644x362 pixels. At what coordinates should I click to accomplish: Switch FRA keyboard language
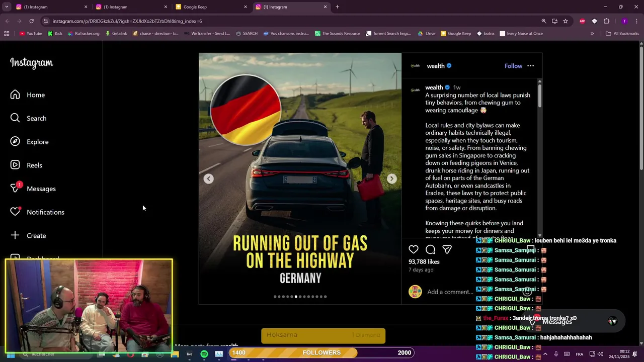(x=580, y=354)
